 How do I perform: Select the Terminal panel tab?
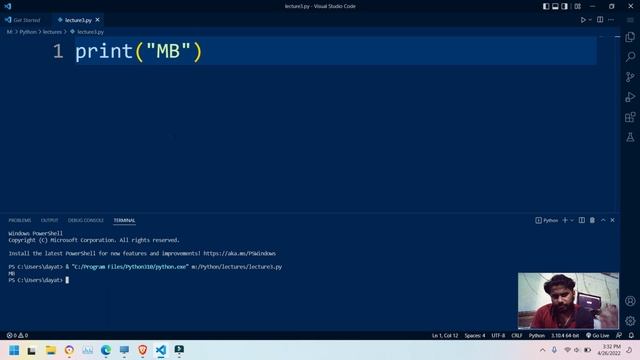124,220
